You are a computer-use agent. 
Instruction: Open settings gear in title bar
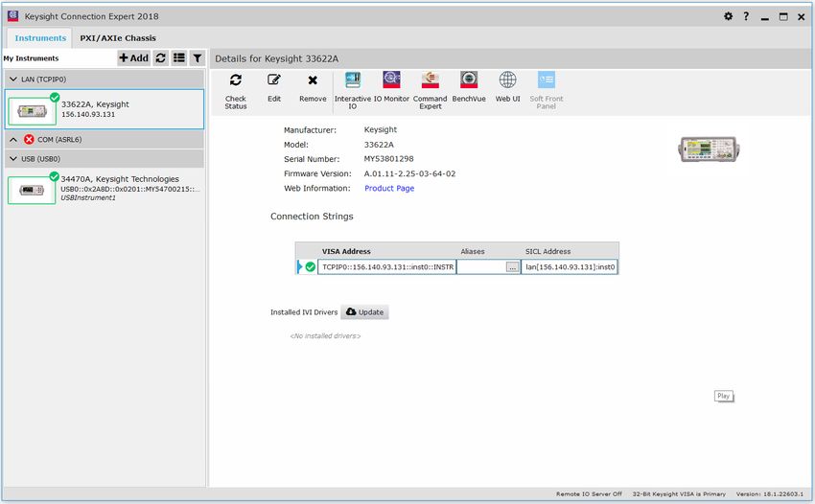coord(728,16)
